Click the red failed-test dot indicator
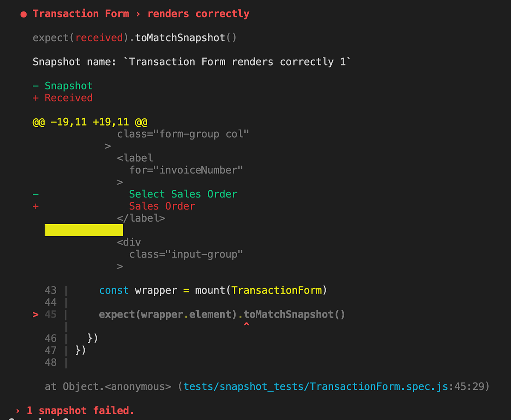511x420 pixels. pyautogui.click(x=23, y=13)
